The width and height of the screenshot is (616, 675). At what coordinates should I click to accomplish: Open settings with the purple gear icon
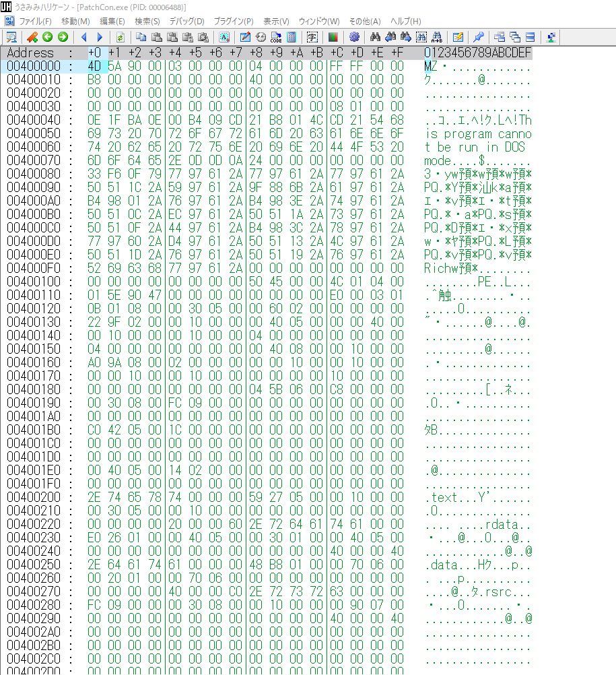tap(354, 38)
